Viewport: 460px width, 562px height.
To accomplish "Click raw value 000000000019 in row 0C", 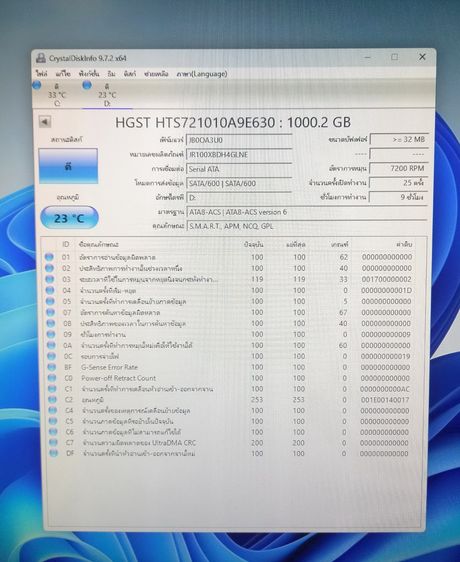I will point(385,357).
